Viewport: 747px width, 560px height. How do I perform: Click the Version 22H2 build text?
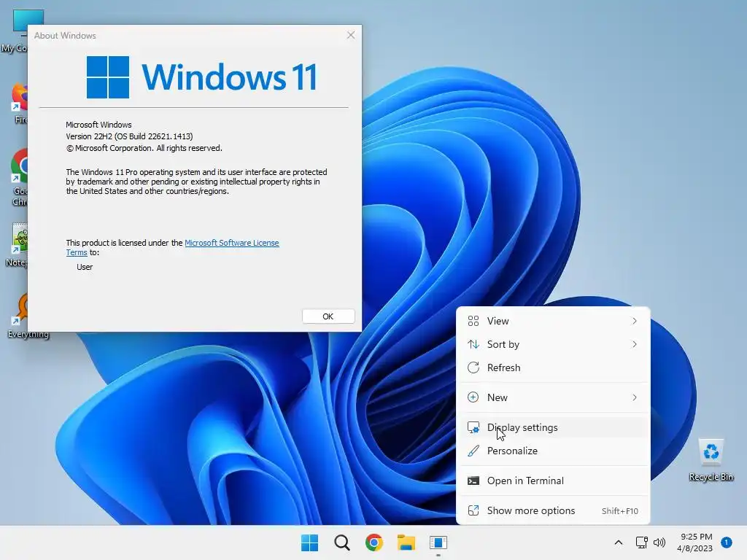(130, 136)
